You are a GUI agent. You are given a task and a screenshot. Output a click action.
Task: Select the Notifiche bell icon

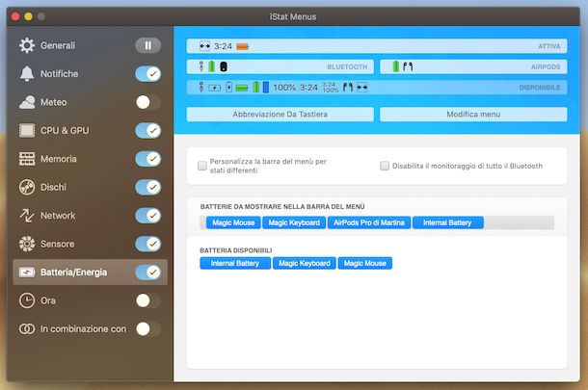pos(27,74)
